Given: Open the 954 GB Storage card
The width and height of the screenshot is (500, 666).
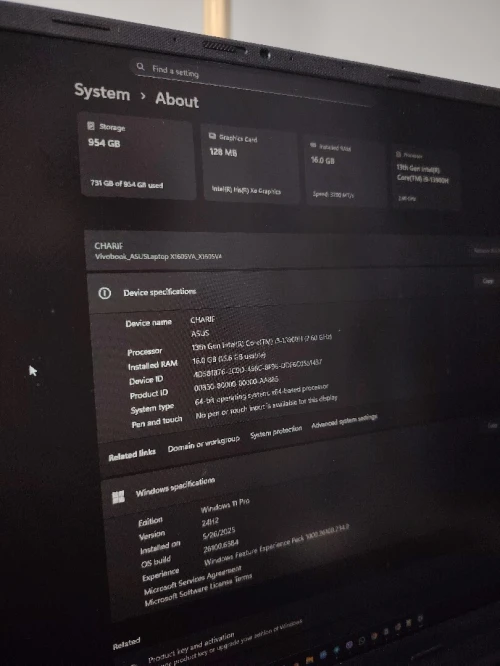Looking at the screenshot, I should [x=137, y=155].
